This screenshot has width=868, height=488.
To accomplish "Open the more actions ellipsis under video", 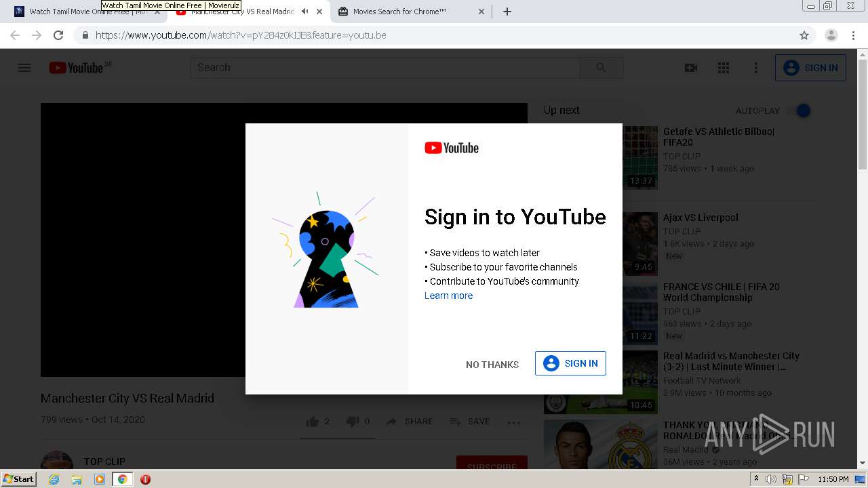I will pos(514,422).
